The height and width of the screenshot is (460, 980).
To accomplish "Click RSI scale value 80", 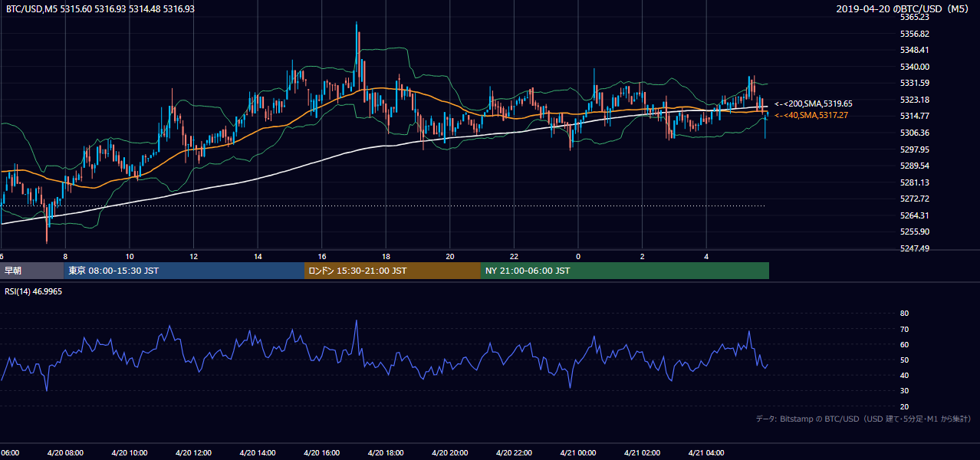I will [904, 314].
